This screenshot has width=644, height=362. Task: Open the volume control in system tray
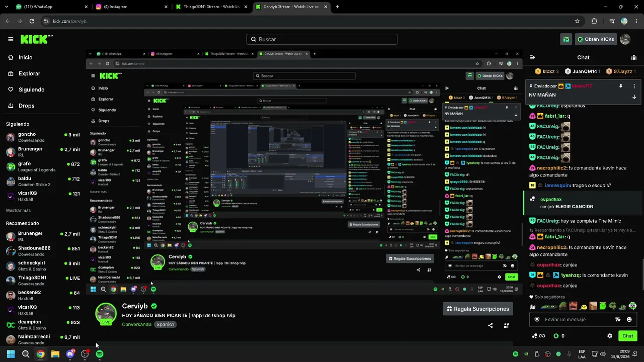click(x=603, y=354)
